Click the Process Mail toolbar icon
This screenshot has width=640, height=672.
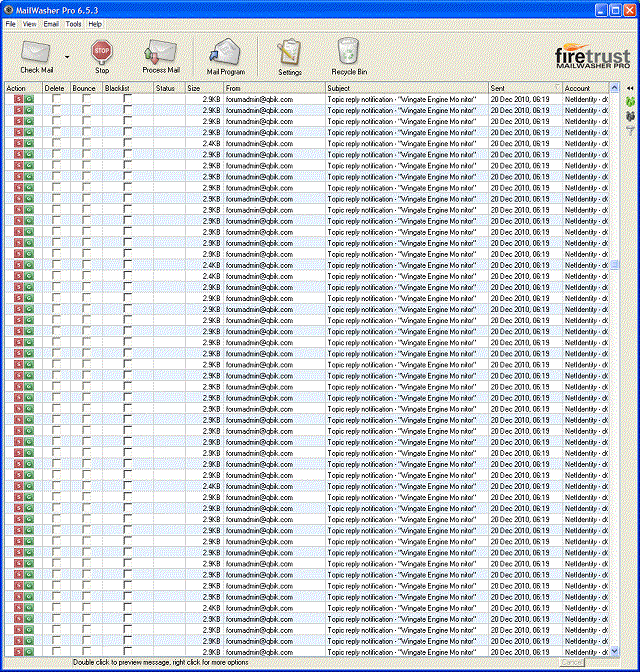tap(160, 51)
